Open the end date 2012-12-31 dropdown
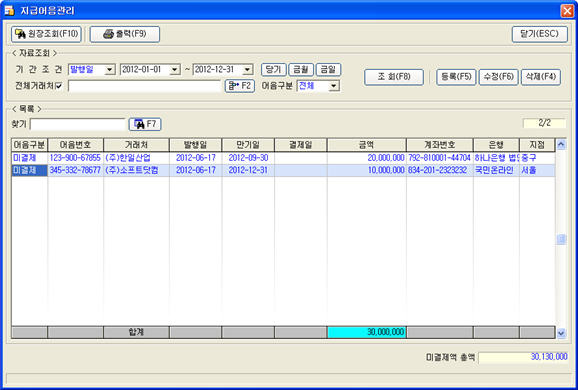The image size is (578, 390). pos(247,70)
